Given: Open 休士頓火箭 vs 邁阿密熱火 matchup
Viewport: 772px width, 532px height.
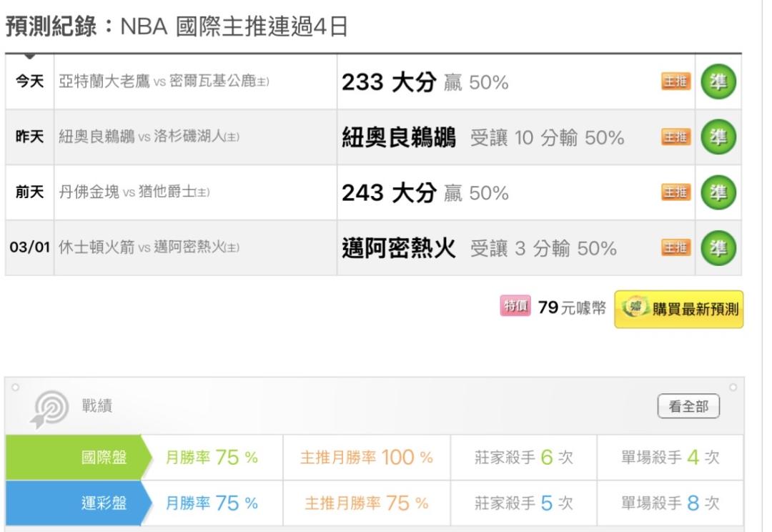Looking at the screenshot, I should 149,248.
